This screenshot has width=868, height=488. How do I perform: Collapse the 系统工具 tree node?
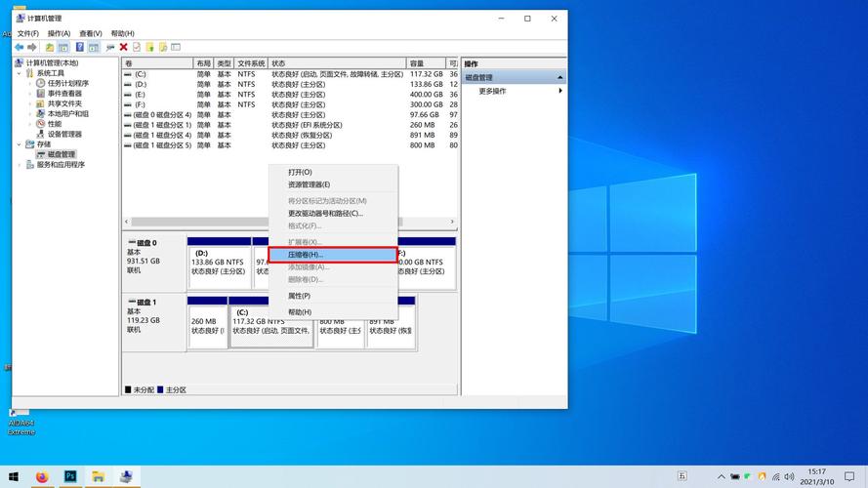[x=19, y=73]
